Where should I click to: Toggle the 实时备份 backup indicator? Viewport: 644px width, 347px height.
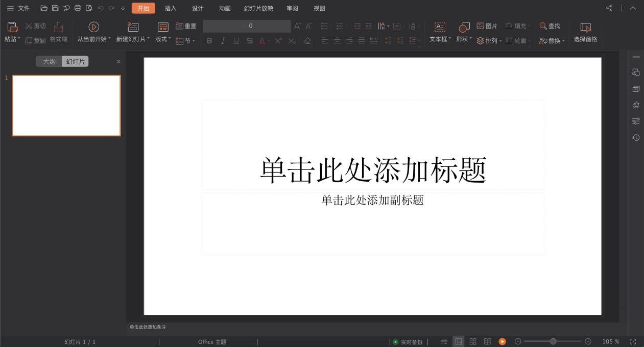click(x=409, y=341)
